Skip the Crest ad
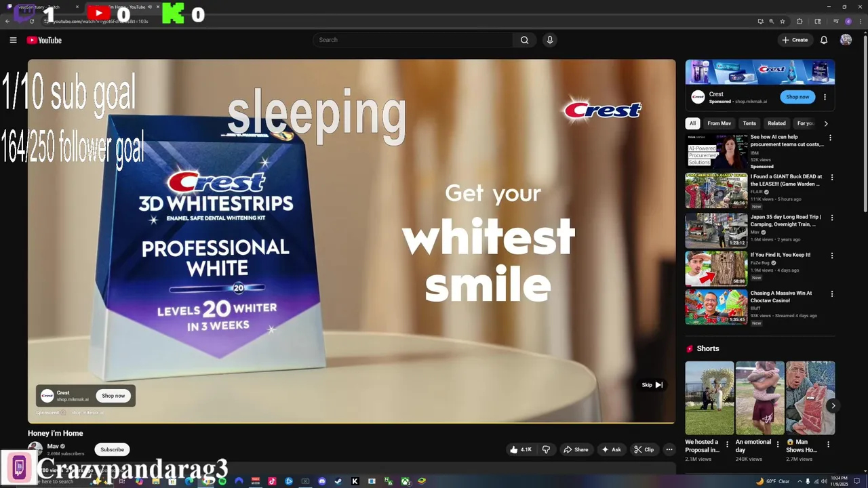The height and width of the screenshot is (488, 868). click(x=652, y=385)
